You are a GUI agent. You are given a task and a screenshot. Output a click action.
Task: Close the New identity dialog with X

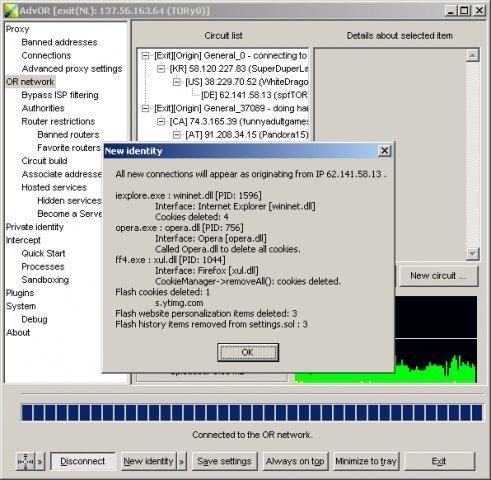(384, 151)
